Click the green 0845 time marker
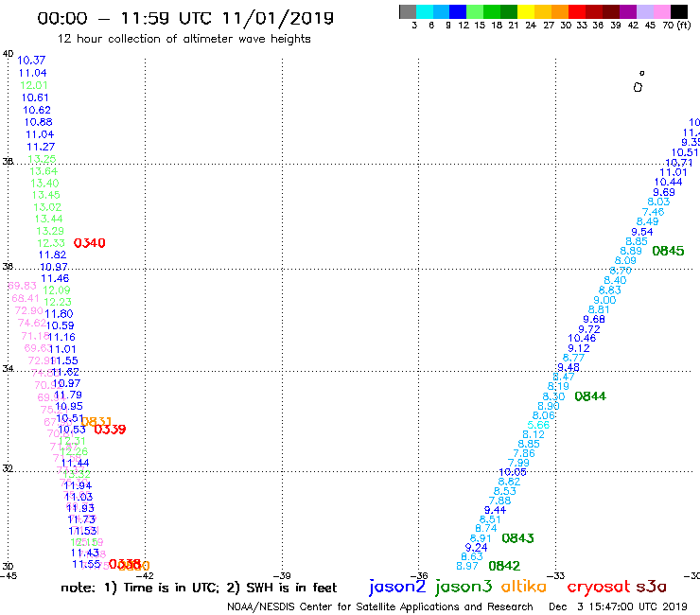Image resolution: width=700 pixels, height=615 pixels. (668, 251)
